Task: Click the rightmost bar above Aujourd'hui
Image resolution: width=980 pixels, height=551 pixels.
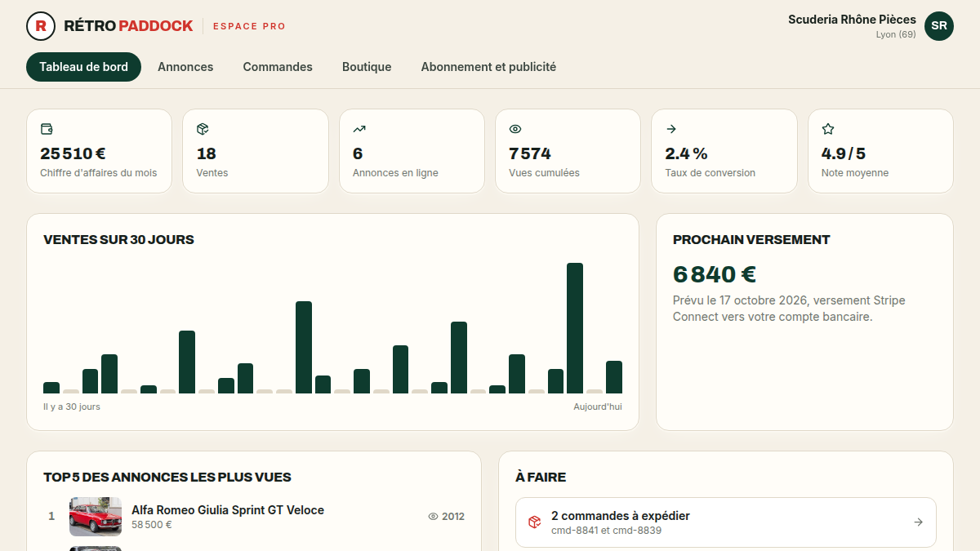Action: (x=614, y=377)
